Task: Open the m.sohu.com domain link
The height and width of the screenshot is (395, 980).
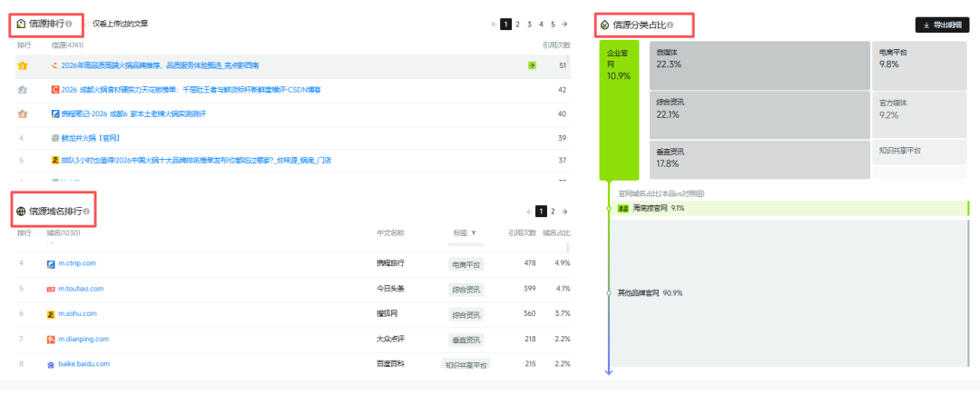Action: [x=77, y=314]
